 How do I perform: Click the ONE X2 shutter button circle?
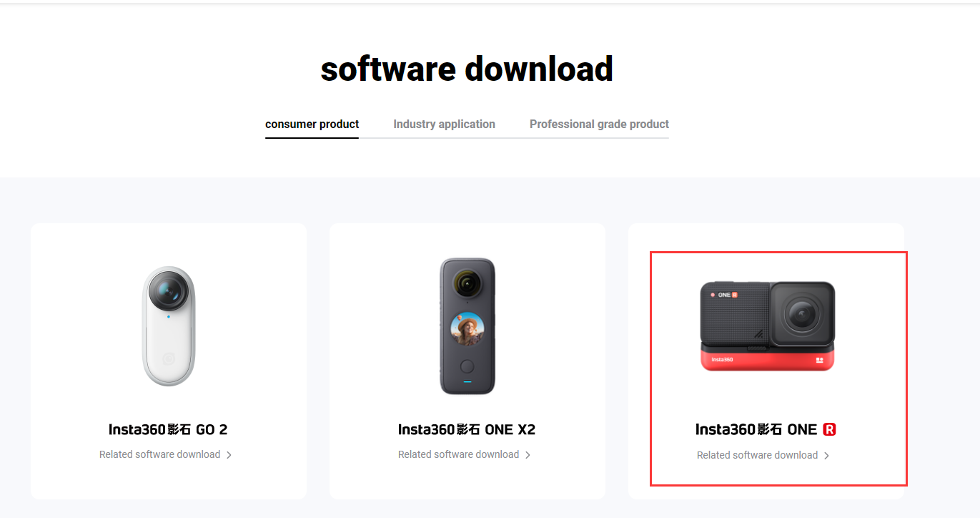pyautogui.click(x=467, y=367)
